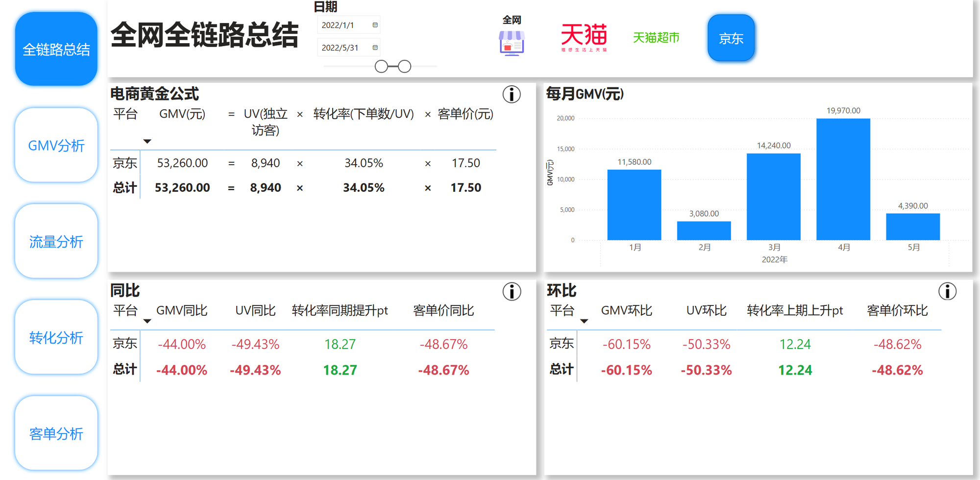Image resolution: width=980 pixels, height=480 pixels.
Task: Click the UV(独立访客) column header
Action: click(x=266, y=122)
